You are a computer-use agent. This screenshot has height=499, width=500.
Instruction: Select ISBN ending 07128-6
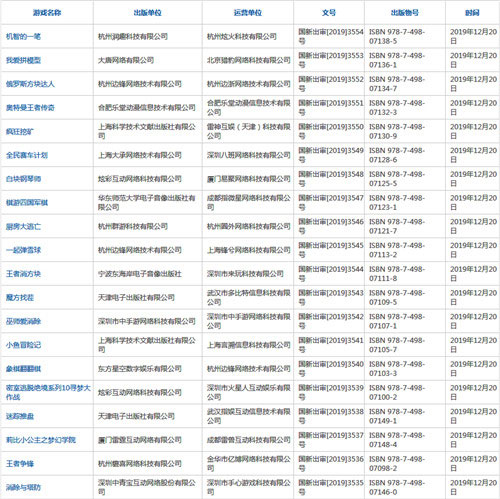397,155
